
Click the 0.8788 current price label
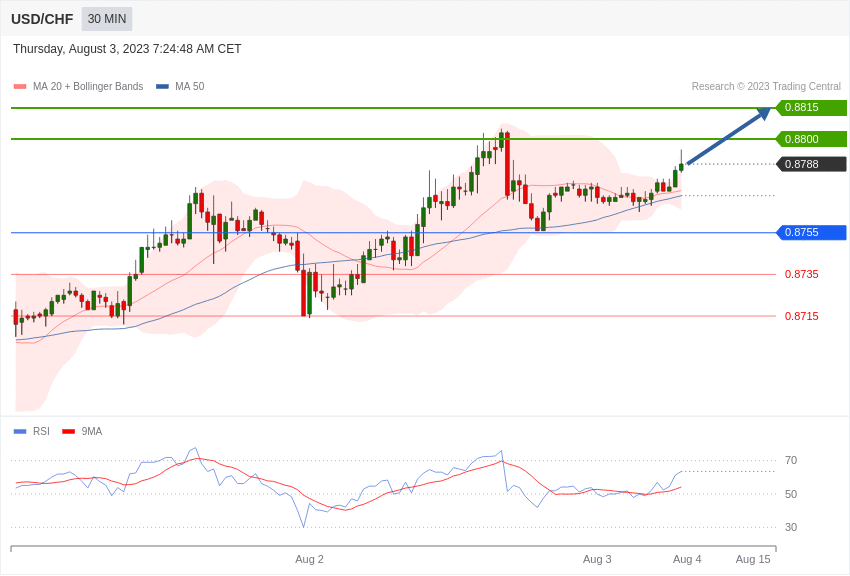coord(812,164)
